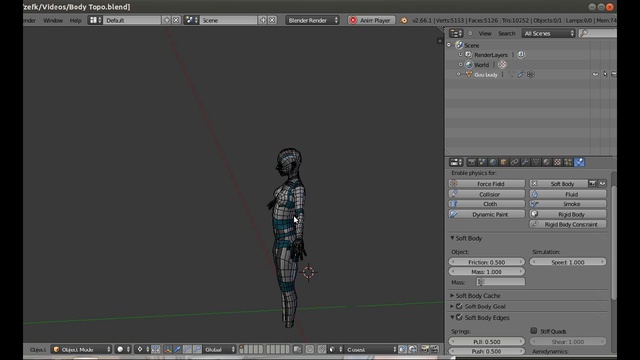The width and height of the screenshot is (640, 360).
Task: Open the Material properties sphere tab
Action: (x=546, y=162)
